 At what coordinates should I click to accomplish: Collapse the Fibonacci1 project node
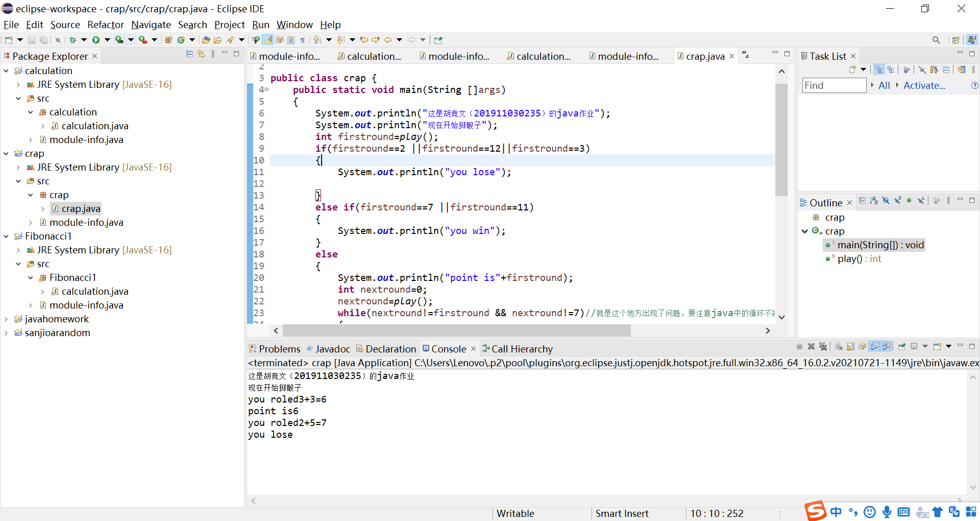pyautogui.click(x=6, y=236)
